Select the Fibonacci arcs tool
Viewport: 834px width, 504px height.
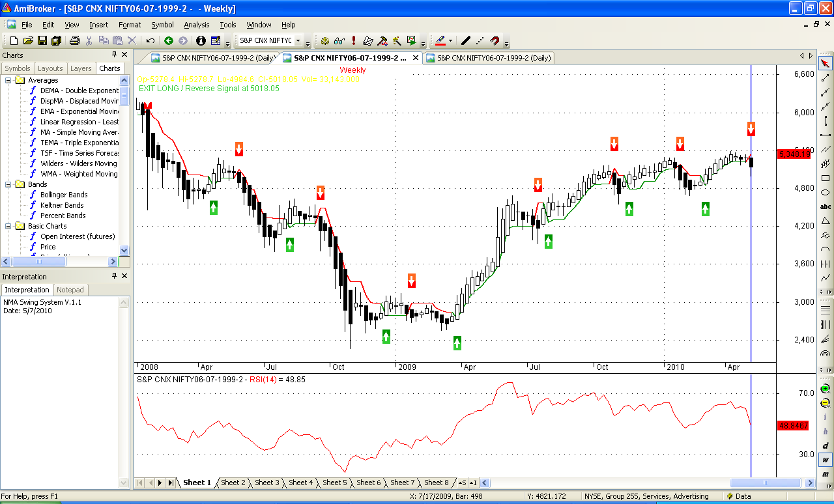tap(826, 352)
